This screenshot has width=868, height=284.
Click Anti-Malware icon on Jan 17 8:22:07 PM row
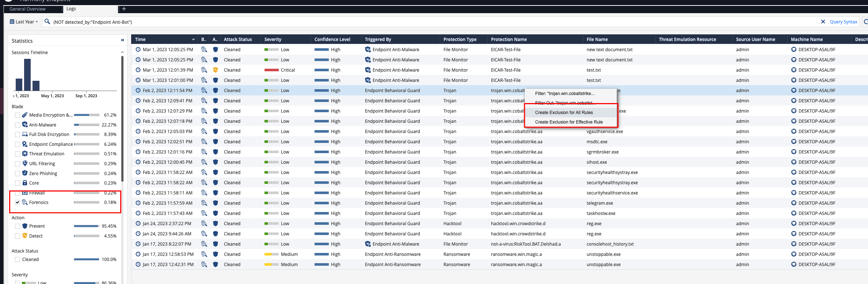[368, 244]
